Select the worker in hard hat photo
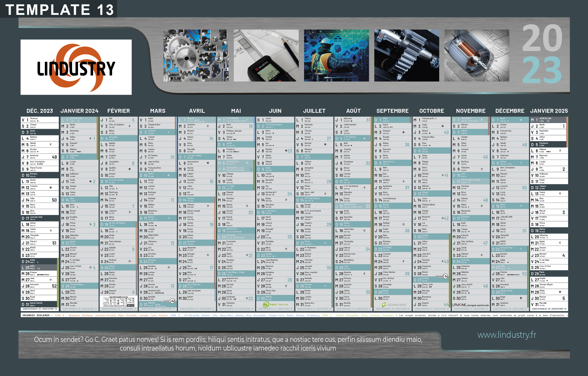 [336, 56]
